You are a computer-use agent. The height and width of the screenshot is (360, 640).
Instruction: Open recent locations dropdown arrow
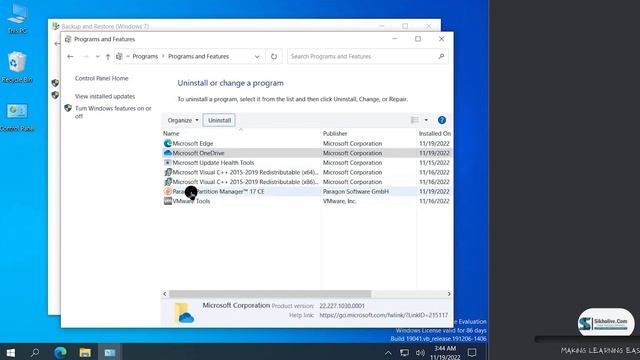pos(98,56)
